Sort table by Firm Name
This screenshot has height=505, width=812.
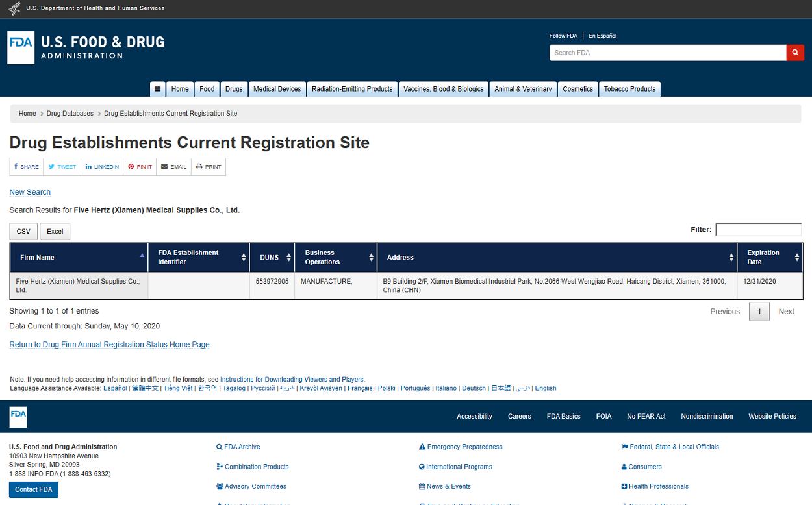[x=79, y=258]
